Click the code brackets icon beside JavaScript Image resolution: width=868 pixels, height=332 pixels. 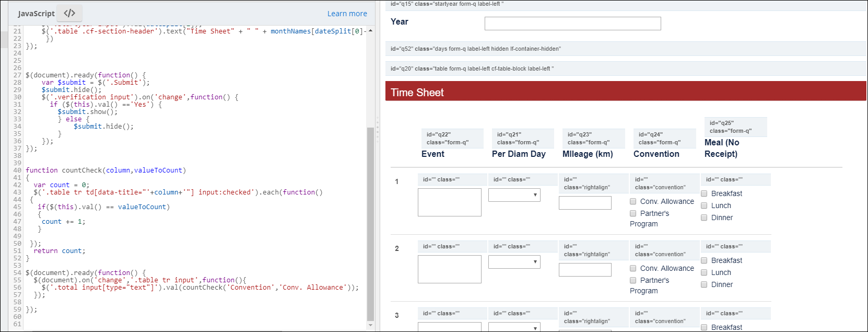(69, 13)
